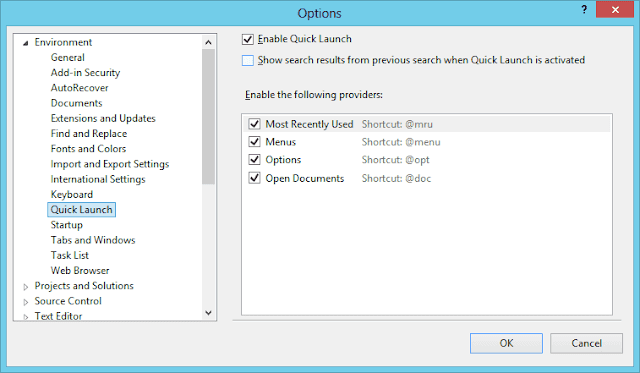The width and height of the screenshot is (640, 373).
Task: Select the Most Recently Used label
Action: (309, 124)
